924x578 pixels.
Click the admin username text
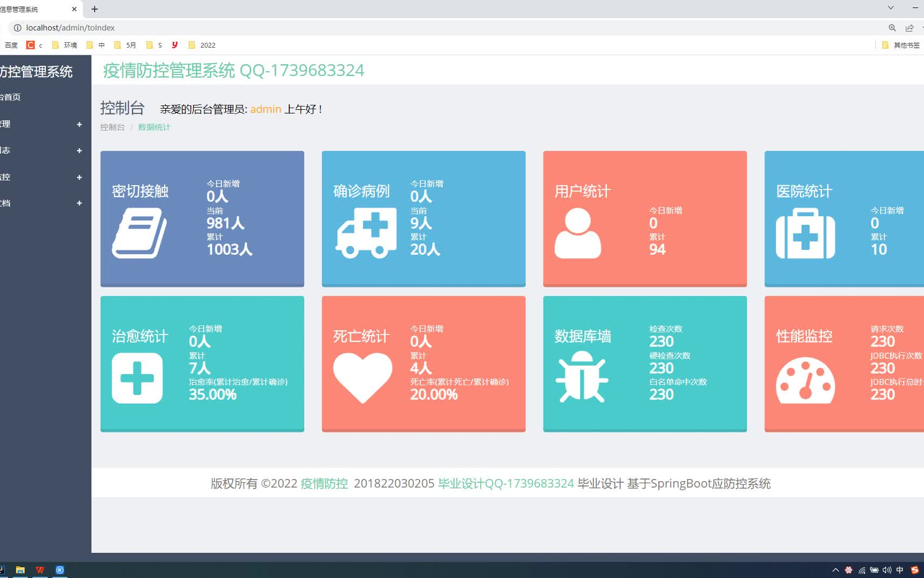coord(265,109)
